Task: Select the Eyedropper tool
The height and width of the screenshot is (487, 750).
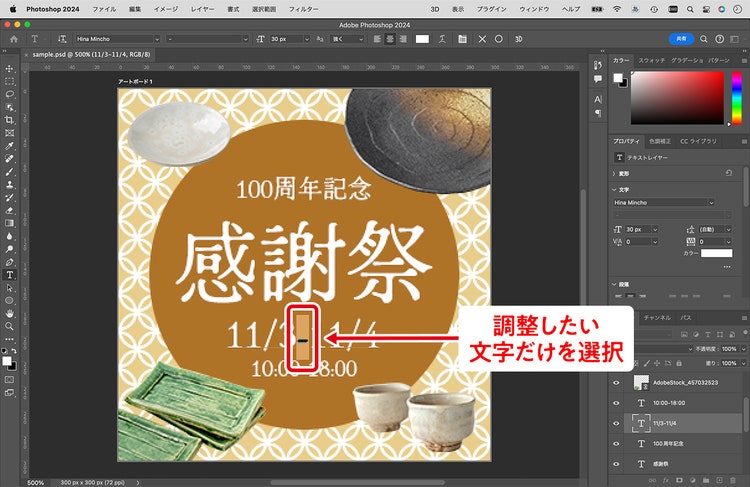Action: click(10, 146)
